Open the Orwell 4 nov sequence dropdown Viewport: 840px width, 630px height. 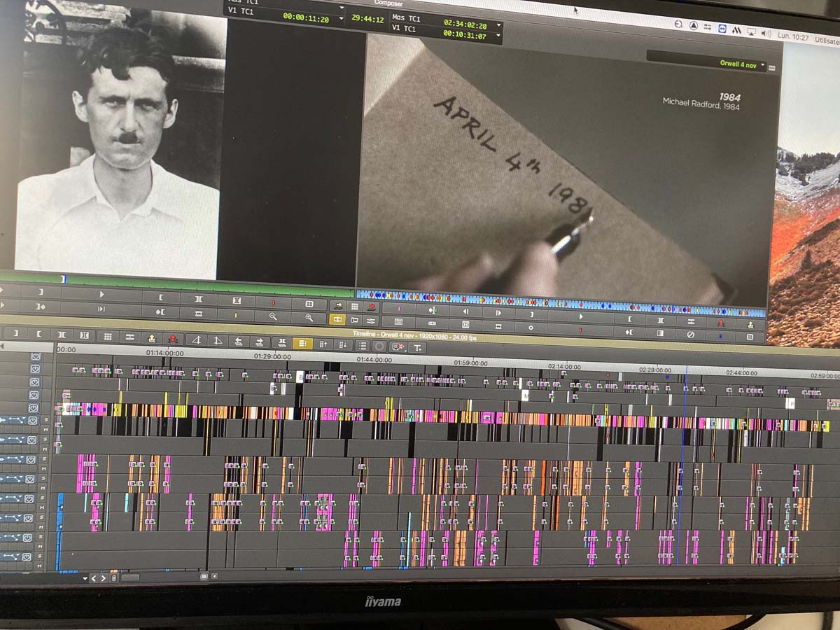coord(762,64)
